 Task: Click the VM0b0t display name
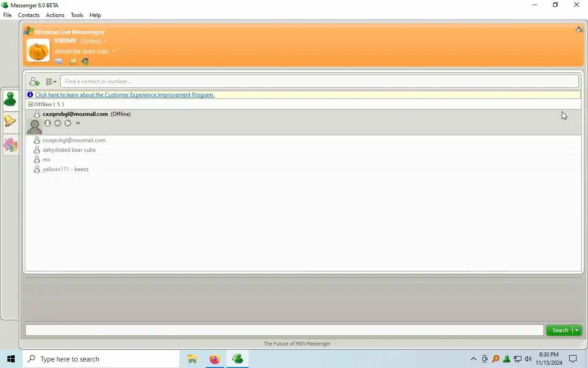pos(65,41)
